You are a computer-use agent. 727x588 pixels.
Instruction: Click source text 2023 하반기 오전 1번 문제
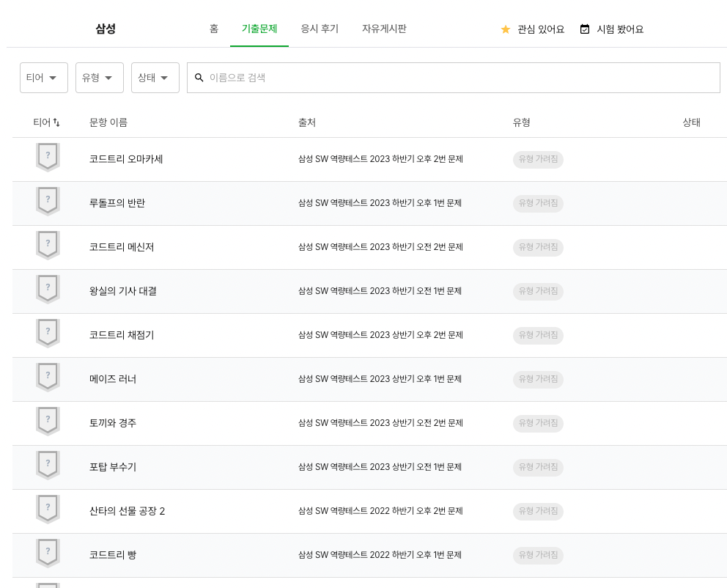click(416, 291)
